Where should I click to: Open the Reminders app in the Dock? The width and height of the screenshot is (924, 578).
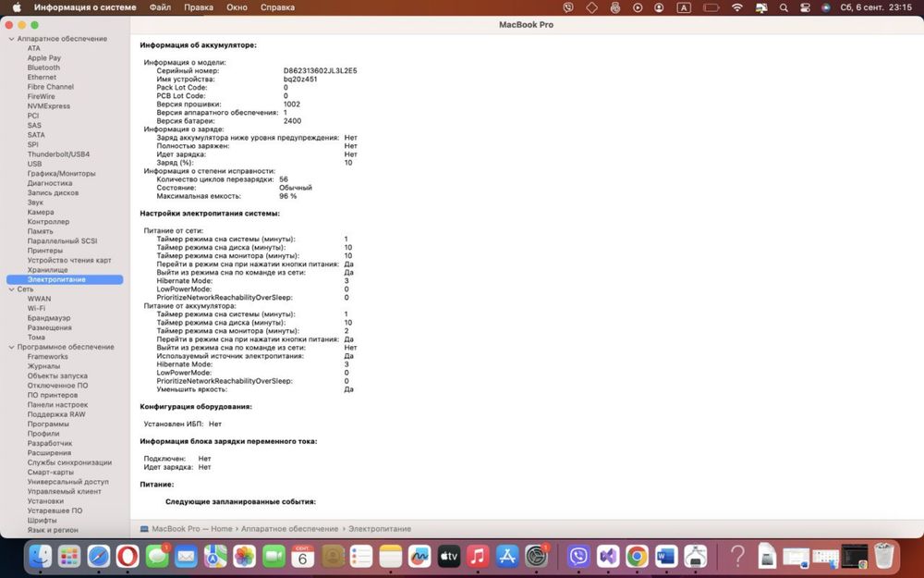361,556
